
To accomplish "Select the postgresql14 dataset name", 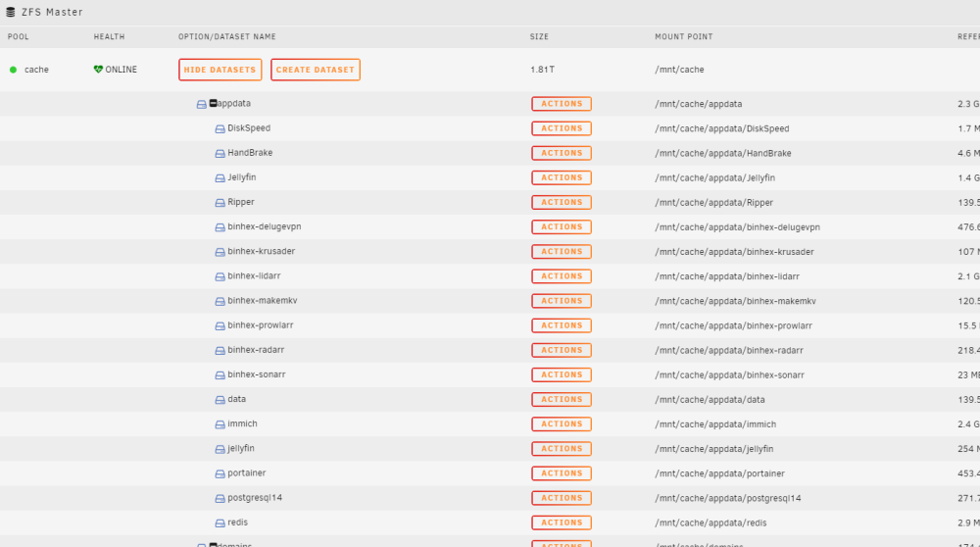I will (x=255, y=498).
